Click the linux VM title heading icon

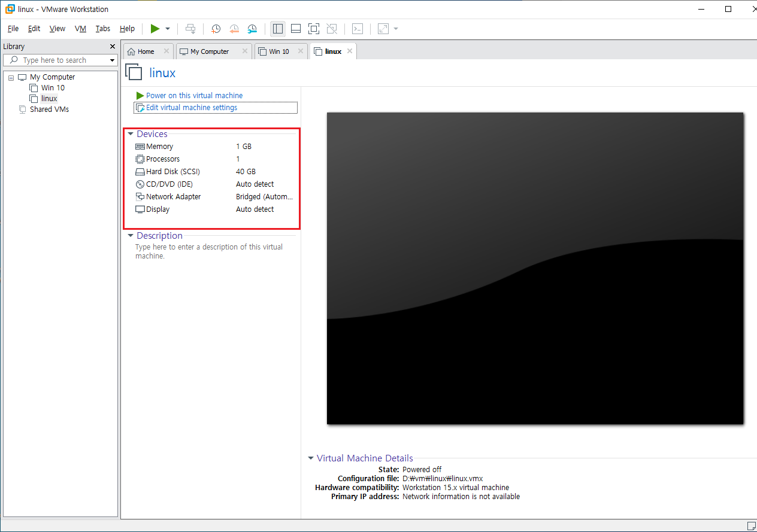click(x=134, y=72)
